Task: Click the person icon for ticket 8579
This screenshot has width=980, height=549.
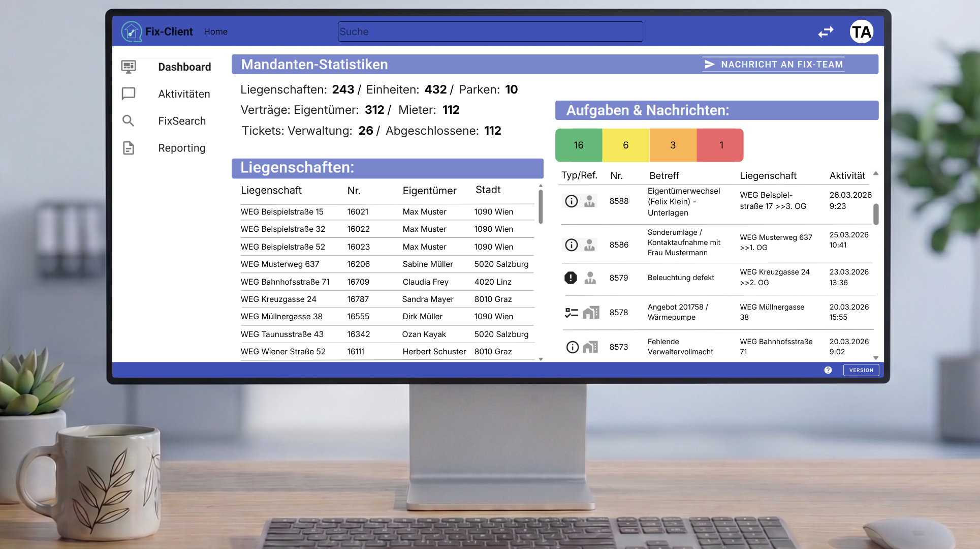Action: point(590,278)
